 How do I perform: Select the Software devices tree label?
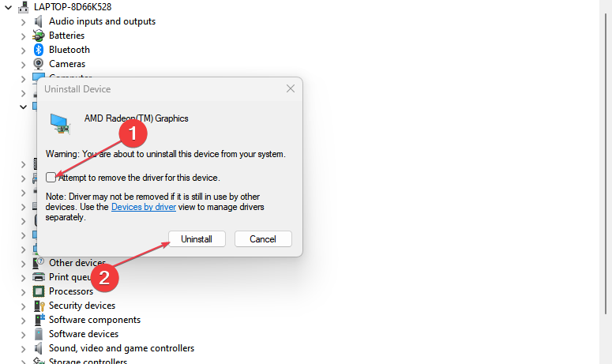(x=84, y=334)
